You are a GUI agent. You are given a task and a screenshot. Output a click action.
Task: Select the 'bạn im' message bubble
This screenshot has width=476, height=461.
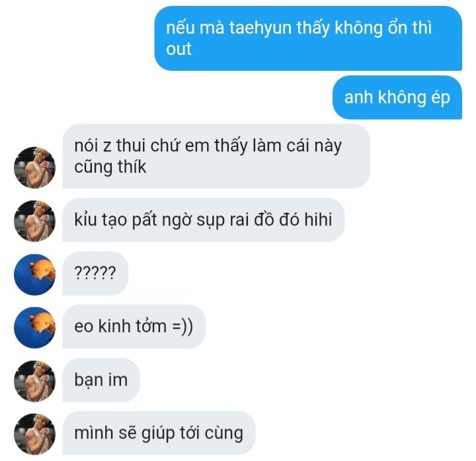click(101, 380)
